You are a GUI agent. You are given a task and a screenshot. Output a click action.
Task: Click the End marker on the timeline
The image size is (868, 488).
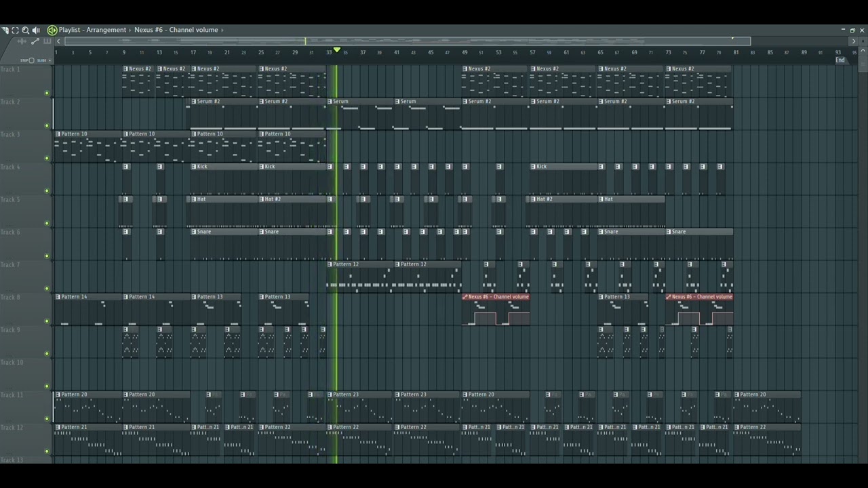coord(840,60)
